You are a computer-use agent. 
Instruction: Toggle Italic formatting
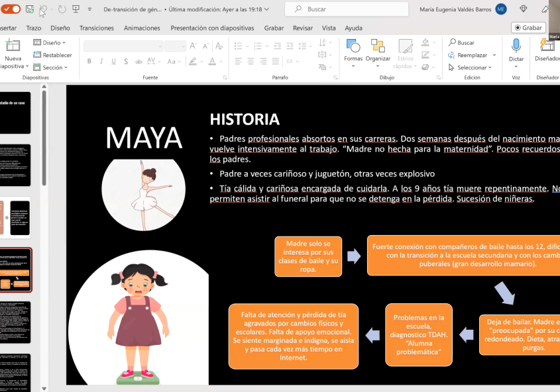(x=102, y=62)
